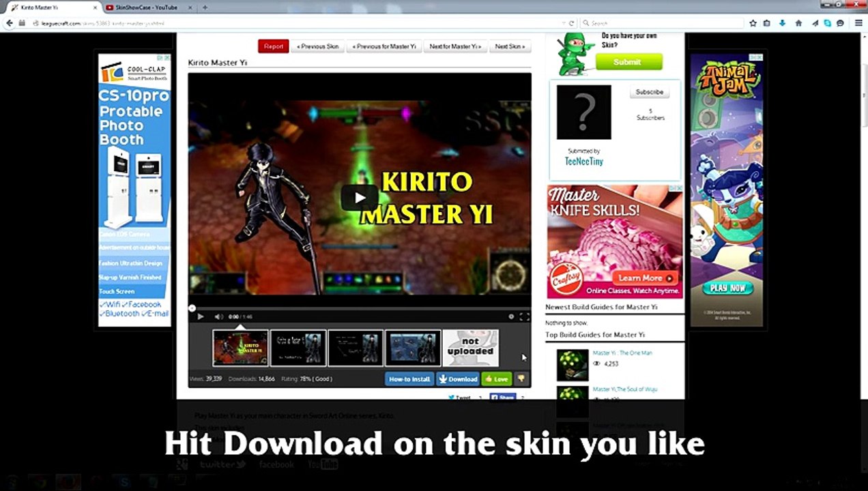Open Previous for Master Yi
Screen dimensions: 868x491
click(x=386, y=46)
